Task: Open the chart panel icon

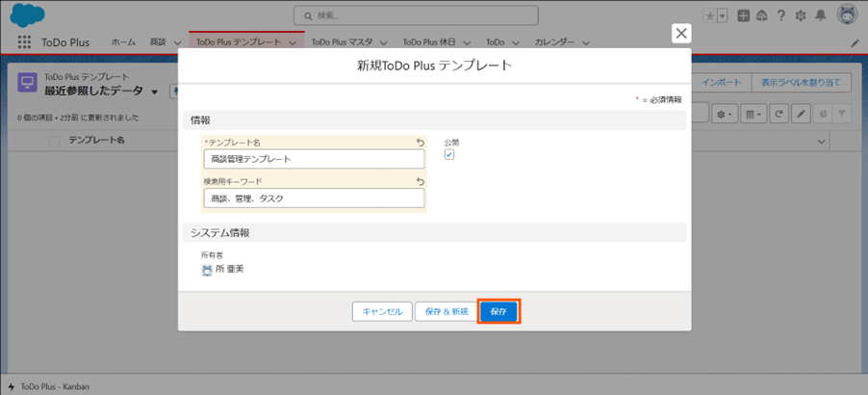Action: (823, 114)
